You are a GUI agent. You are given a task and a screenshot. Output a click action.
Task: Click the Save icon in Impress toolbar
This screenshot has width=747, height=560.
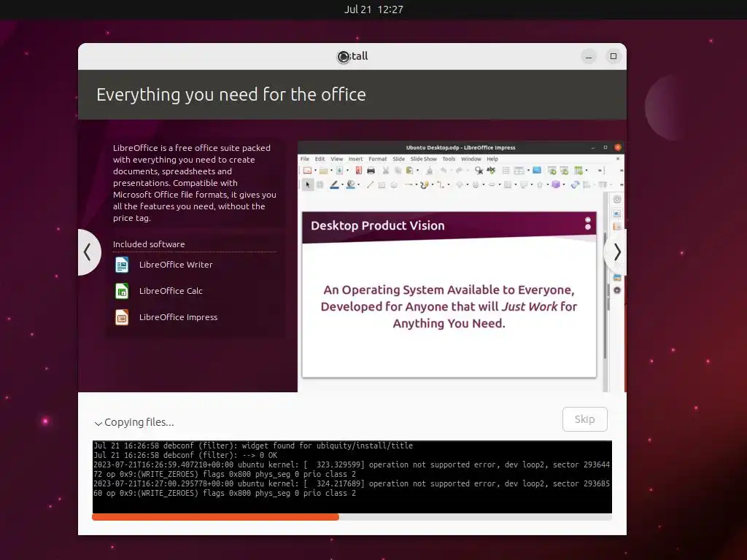point(340,171)
